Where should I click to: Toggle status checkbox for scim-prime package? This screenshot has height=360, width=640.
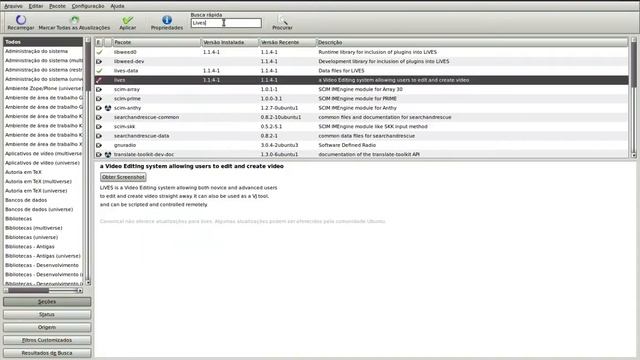pyautogui.click(x=99, y=99)
